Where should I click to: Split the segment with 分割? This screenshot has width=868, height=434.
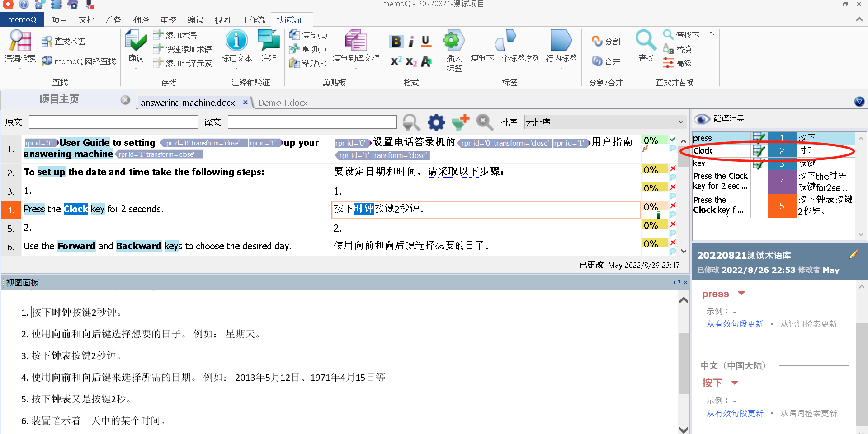click(606, 42)
